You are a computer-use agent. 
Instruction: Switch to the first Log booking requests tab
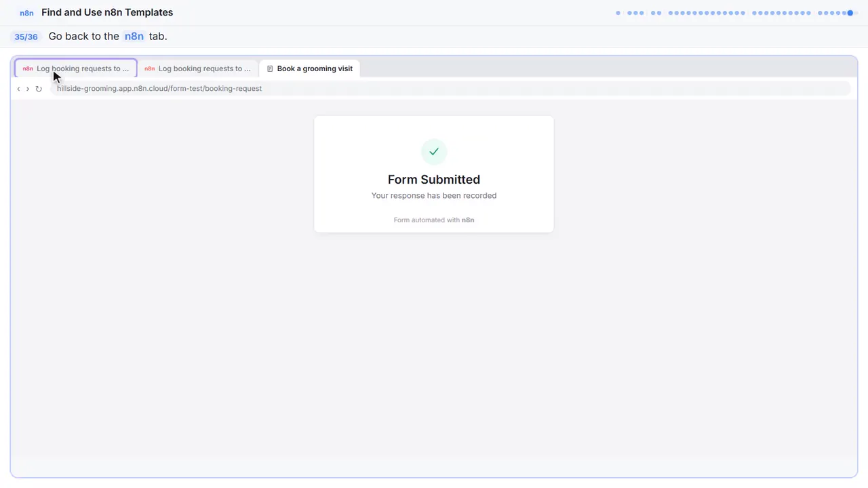click(x=76, y=68)
